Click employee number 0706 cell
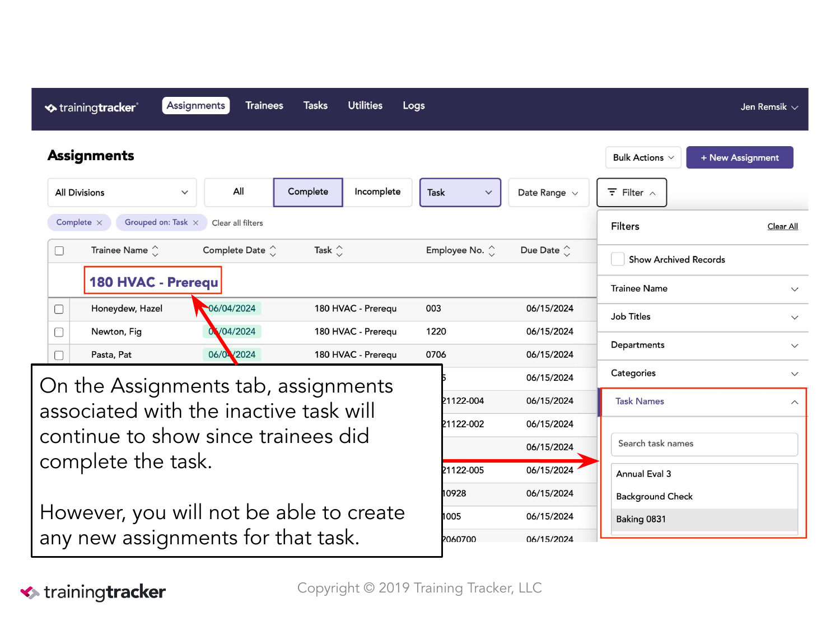 pyautogui.click(x=436, y=354)
